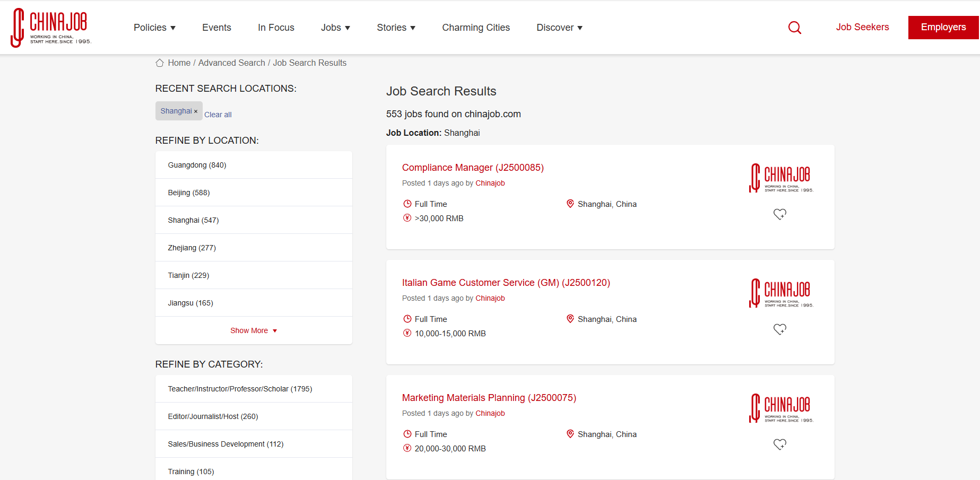Open the In Focus menu item
Image resolution: width=980 pixels, height=480 pixels.
[276, 28]
